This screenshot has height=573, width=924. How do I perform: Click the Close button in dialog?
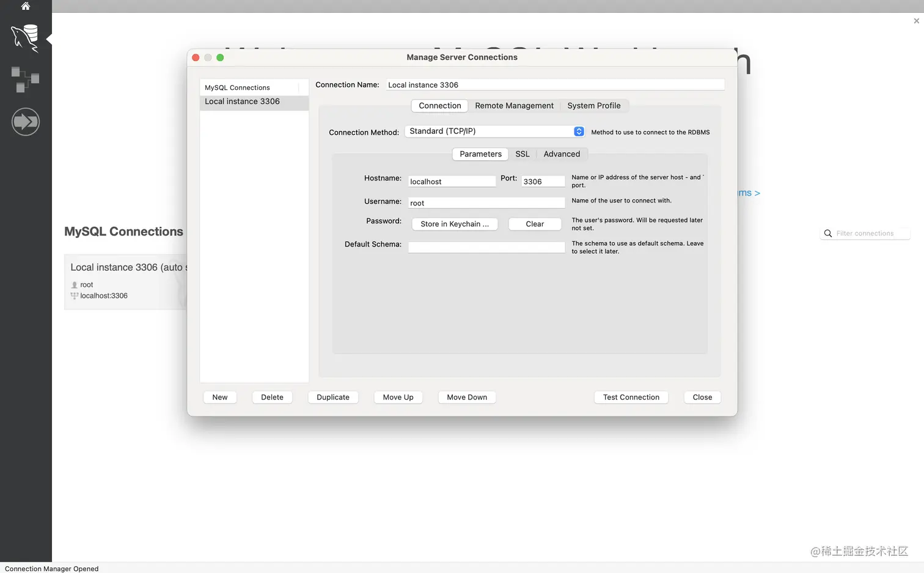(702, 397)
